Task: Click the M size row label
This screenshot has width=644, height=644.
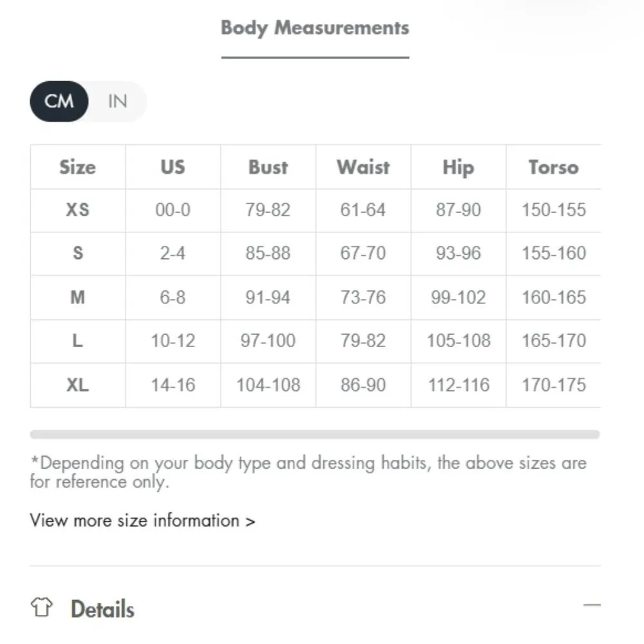Action: tap(77, 298)
